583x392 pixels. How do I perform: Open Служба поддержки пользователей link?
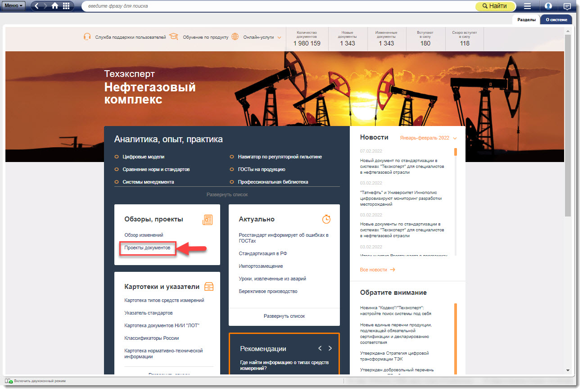coord(131,37)
